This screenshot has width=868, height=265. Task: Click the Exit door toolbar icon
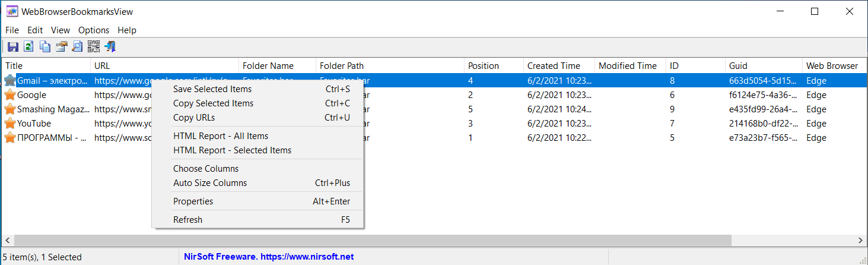[x=110, y=46]
